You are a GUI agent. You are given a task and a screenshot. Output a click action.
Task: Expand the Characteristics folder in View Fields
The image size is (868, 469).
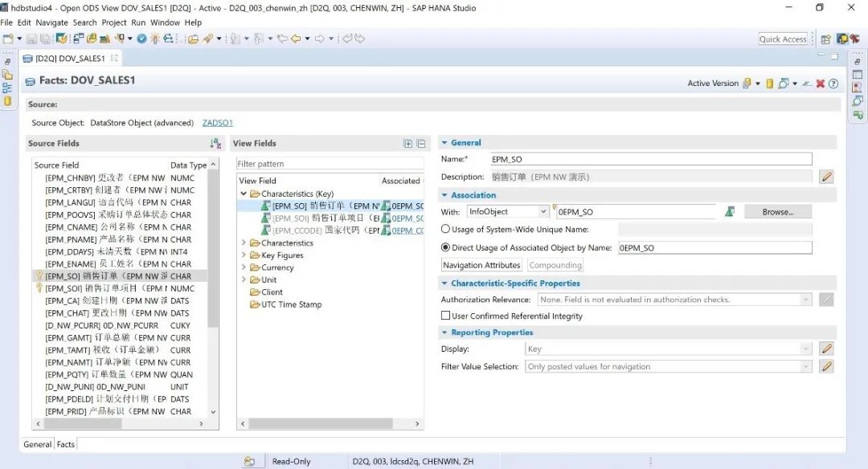pos(244,243)
